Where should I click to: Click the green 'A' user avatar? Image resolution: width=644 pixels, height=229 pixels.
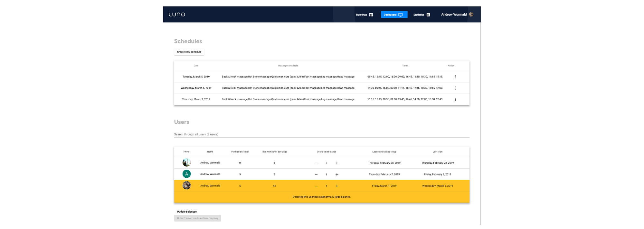[x=186, y=174]
